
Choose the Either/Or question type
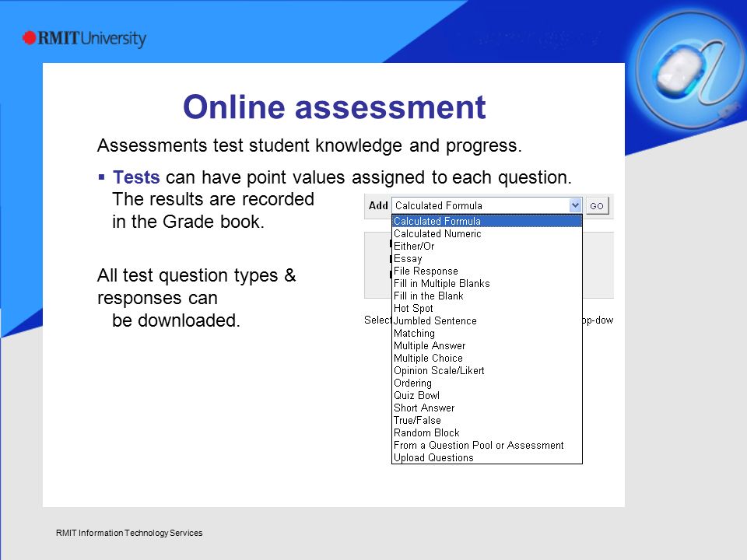(x=487, y=247)
